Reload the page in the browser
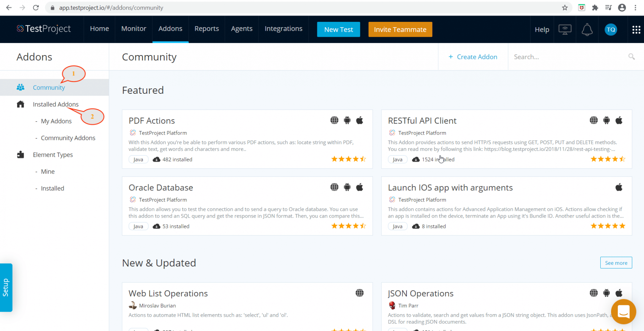The height and width of the screenshot is (331, 644). pos(36,8)
